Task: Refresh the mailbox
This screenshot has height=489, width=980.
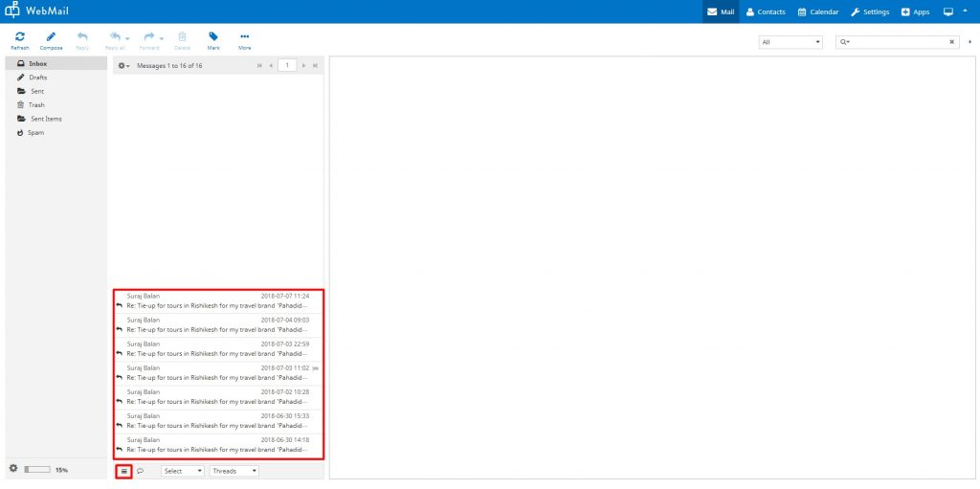Action: [19, 39]
